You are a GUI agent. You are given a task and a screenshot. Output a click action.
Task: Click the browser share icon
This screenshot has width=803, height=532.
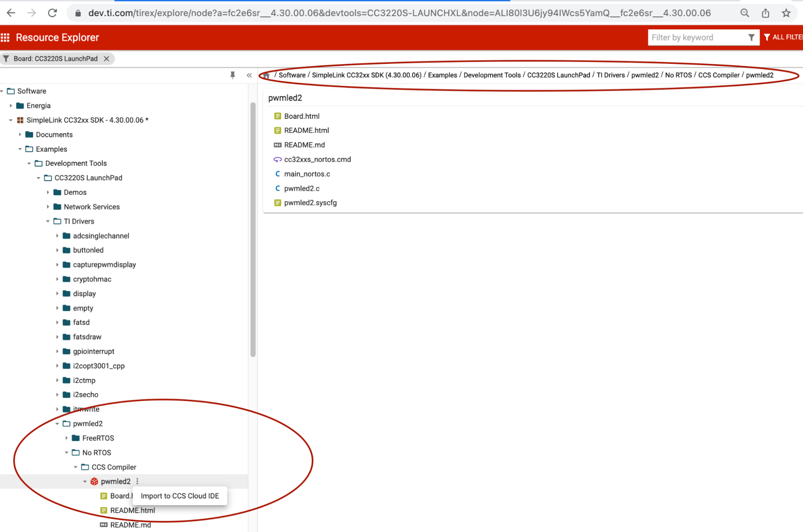(765, 13)
